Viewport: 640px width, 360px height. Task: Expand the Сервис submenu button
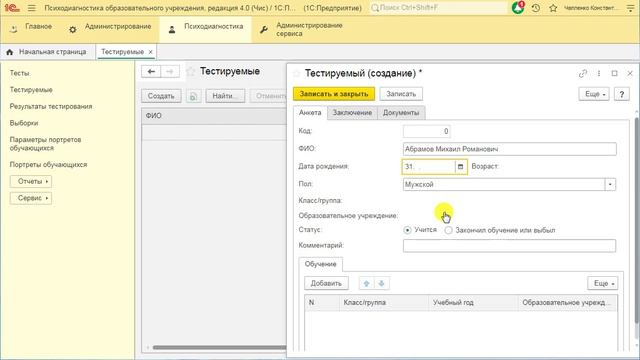(x=31, y=198)
